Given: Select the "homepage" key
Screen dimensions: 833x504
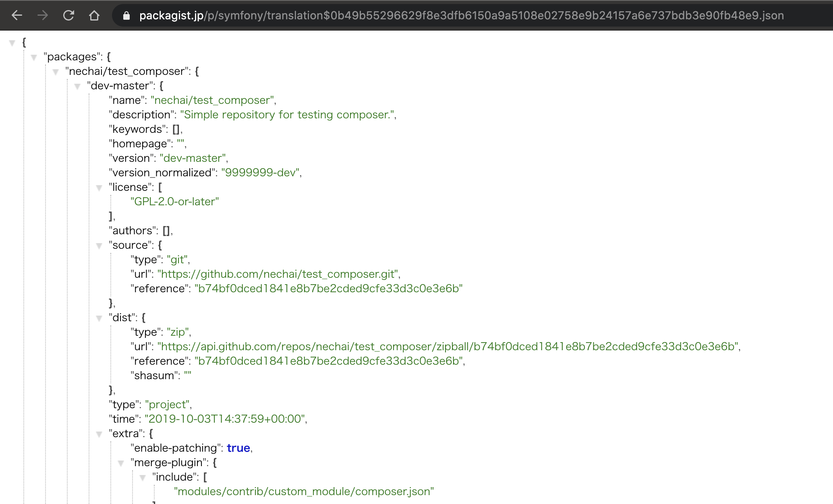Looking at the screenshot, I should (139, 144).
